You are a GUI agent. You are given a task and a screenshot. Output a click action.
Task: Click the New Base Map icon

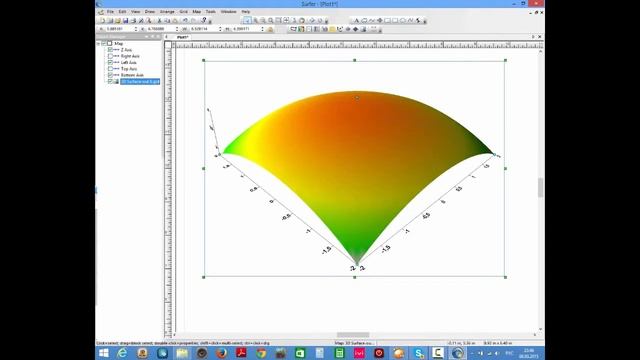pyautogui.click(x=293, y=29)
